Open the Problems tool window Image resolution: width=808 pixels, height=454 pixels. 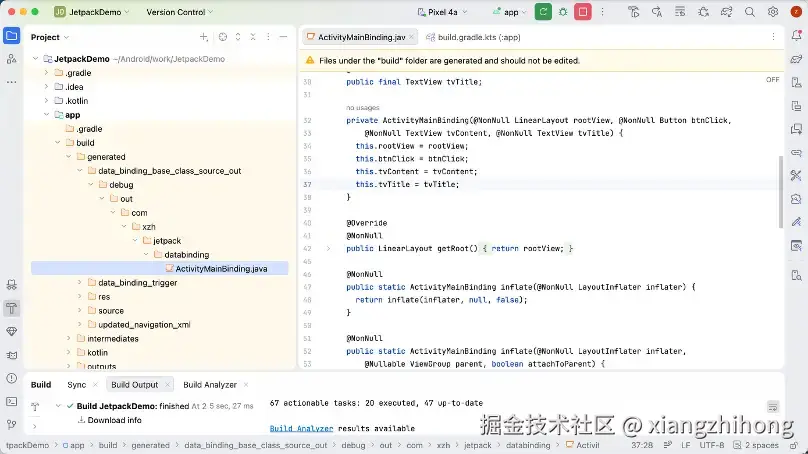11,378
